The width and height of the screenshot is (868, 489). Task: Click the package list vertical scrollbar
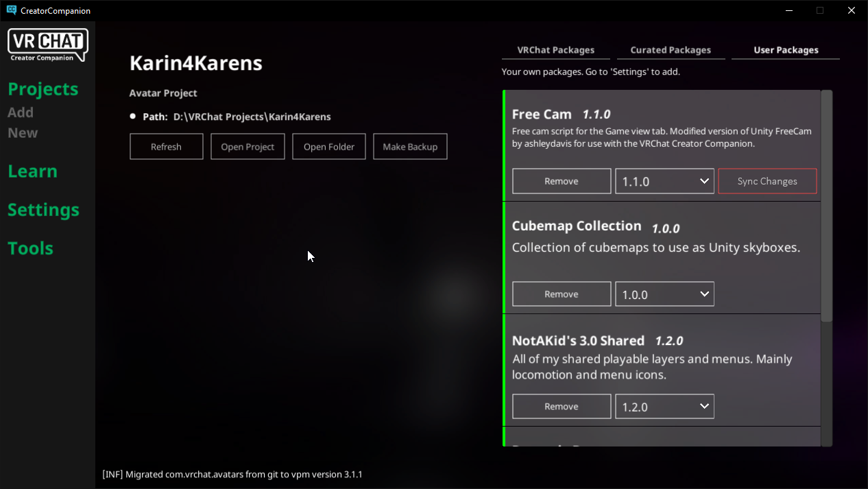click(x=826, y=206)
